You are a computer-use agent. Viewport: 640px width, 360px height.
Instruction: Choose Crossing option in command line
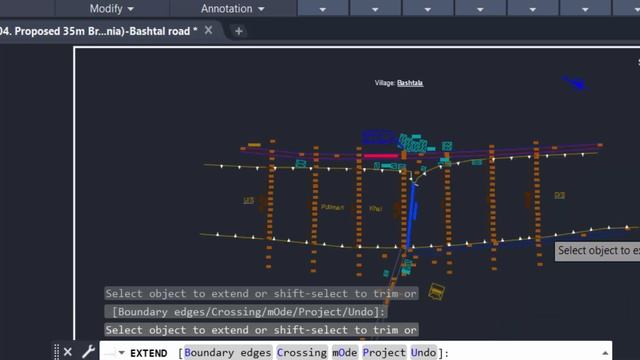coord(302,353)
